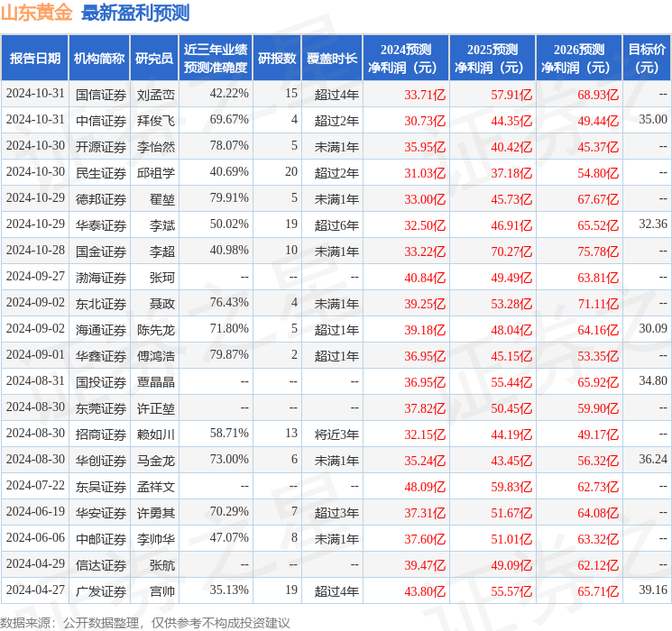This screenshot has width=672, height=631.
Task: Click the date 2024-07-22
Action: tap(35, 485)
